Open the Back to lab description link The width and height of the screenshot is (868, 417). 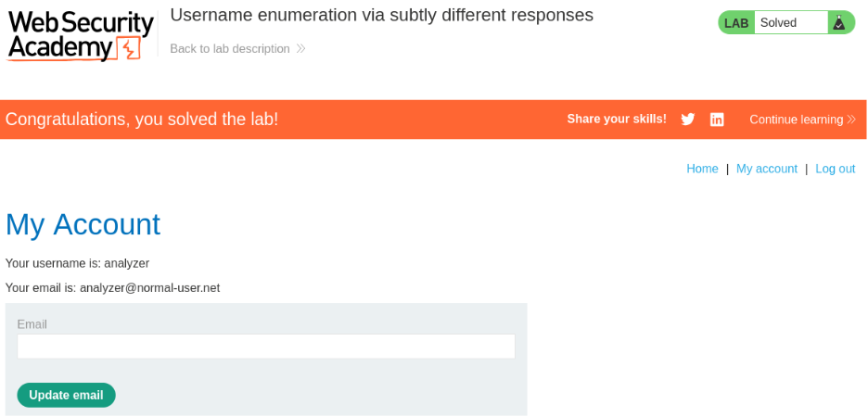(230, 49)
